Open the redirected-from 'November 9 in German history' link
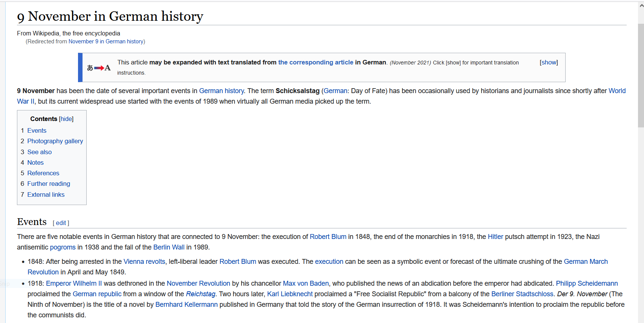Screen dimensions: 644x323 click(106, 41)
